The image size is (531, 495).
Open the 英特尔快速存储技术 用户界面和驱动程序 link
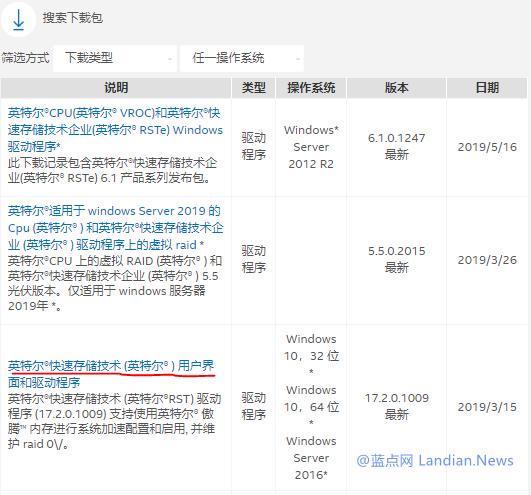click(x=111, y=374)
